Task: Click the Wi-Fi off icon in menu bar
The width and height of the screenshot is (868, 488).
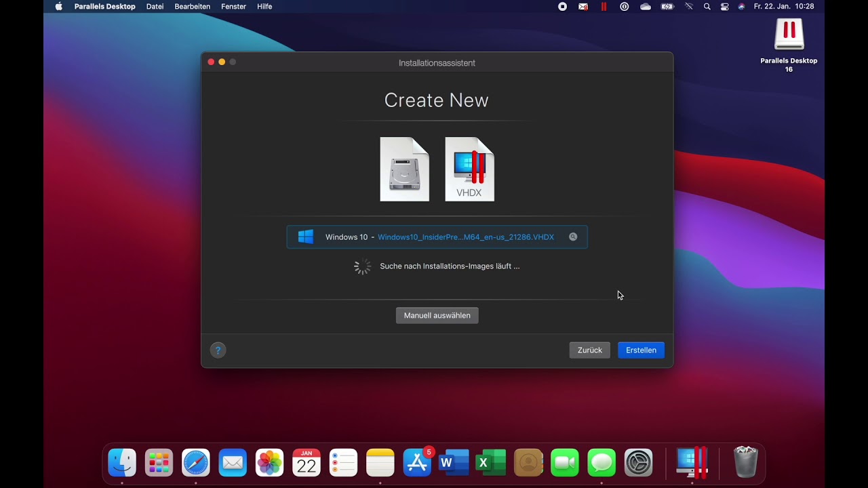Action: click(x=689, y=7)
